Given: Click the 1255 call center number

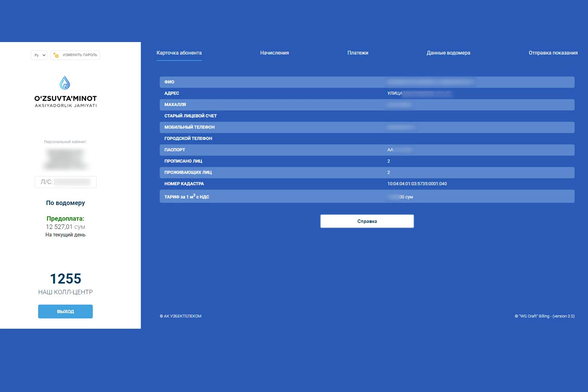Looking at the screenshot, I should point(66,279).
